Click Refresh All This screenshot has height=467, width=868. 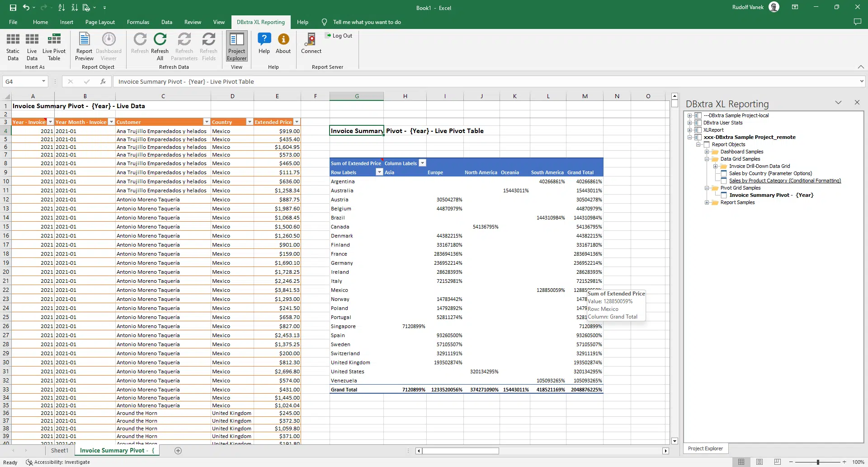click(160, 47)
